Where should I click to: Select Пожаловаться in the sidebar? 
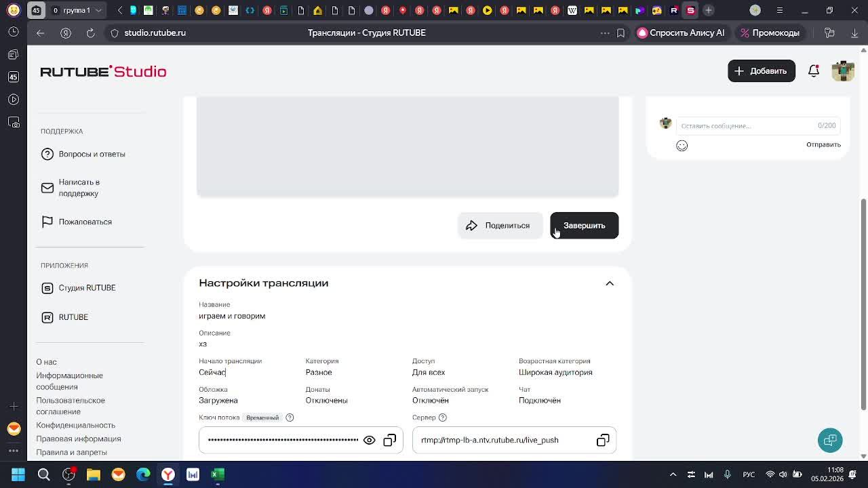coord(77,222)
